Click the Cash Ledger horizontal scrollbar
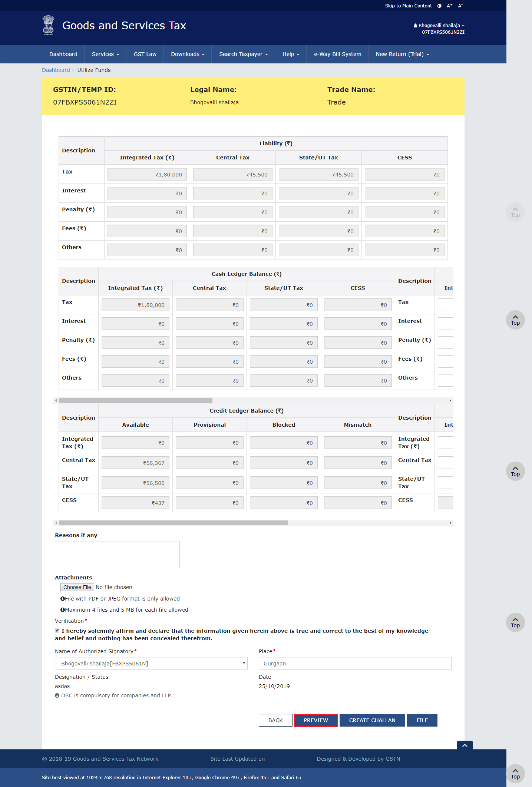The height and width of the screenshot is (787, 532). [x=136, y=400]
